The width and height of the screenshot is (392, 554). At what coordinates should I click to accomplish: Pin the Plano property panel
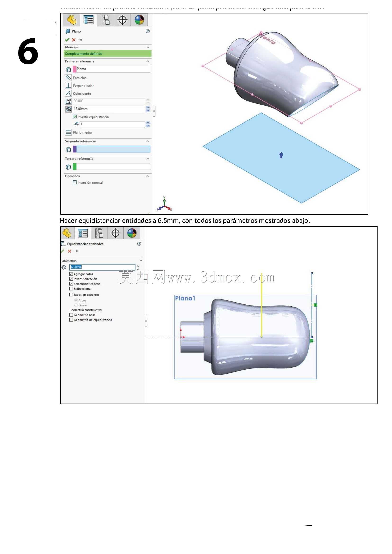point(80,40)
